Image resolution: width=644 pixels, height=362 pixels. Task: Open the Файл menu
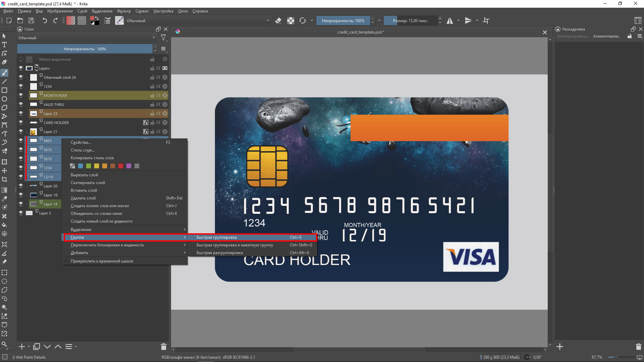8,11
